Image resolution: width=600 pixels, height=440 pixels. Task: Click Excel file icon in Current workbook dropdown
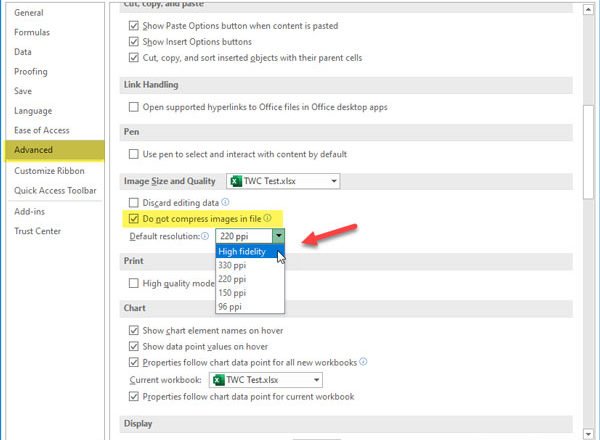coord(218,380)
